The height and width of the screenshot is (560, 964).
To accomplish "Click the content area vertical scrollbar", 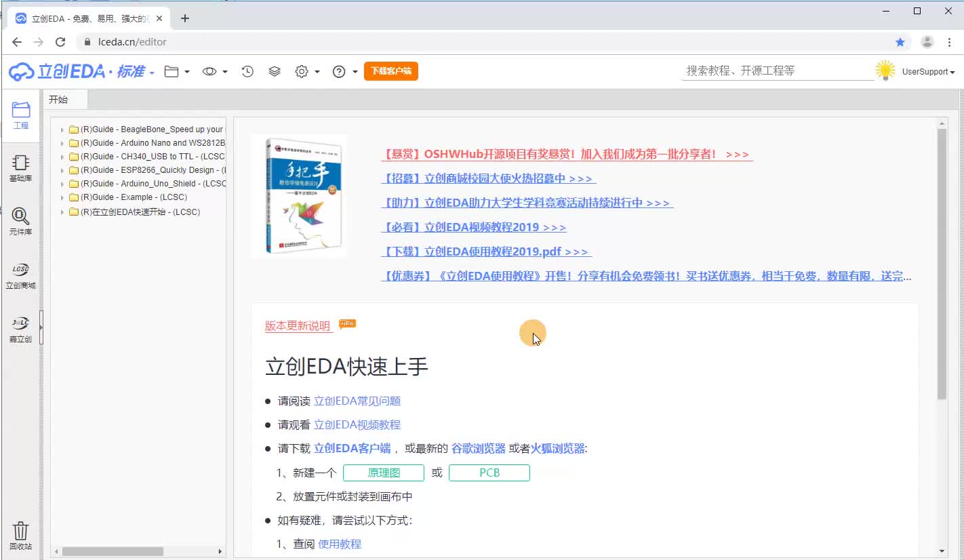I will click(942, 264).
